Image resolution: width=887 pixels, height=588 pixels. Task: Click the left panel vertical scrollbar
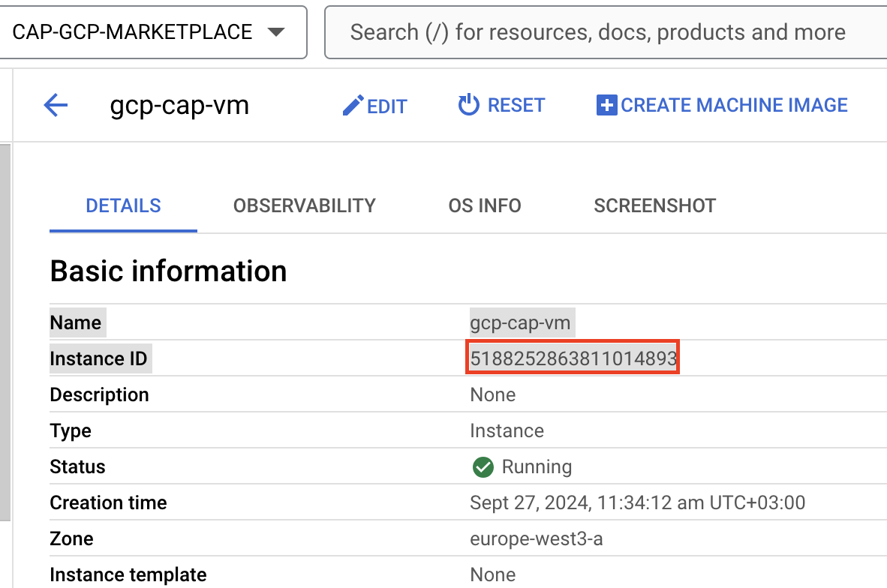pyautogui.click(x=5, y=330)
